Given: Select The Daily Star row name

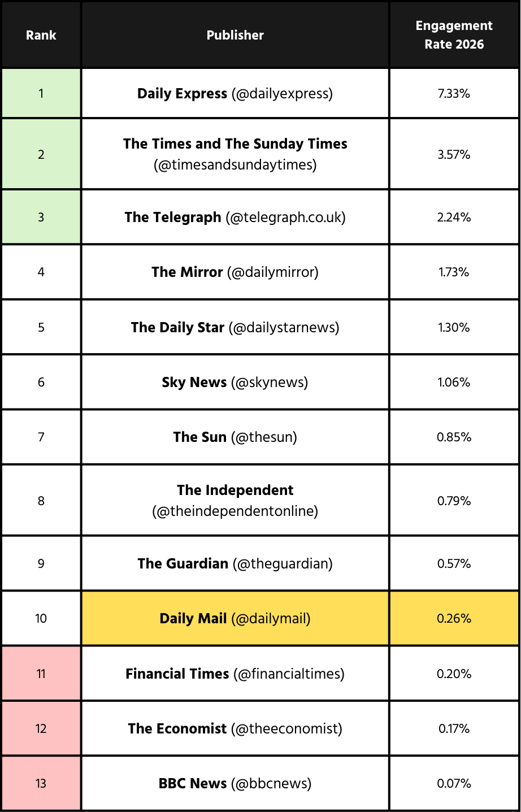Looking at the screenshot, I should 235,327.
